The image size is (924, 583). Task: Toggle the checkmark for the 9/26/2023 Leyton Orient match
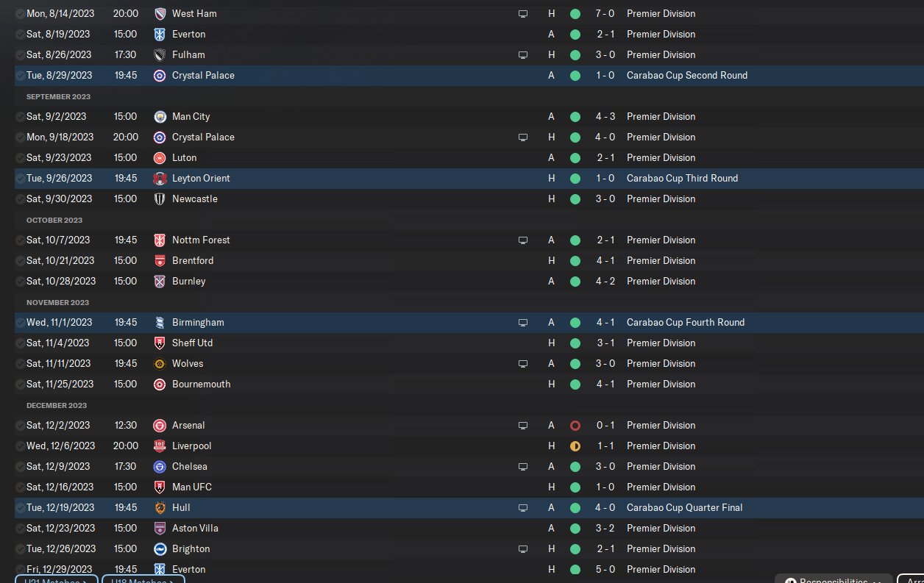coord(20,179)
